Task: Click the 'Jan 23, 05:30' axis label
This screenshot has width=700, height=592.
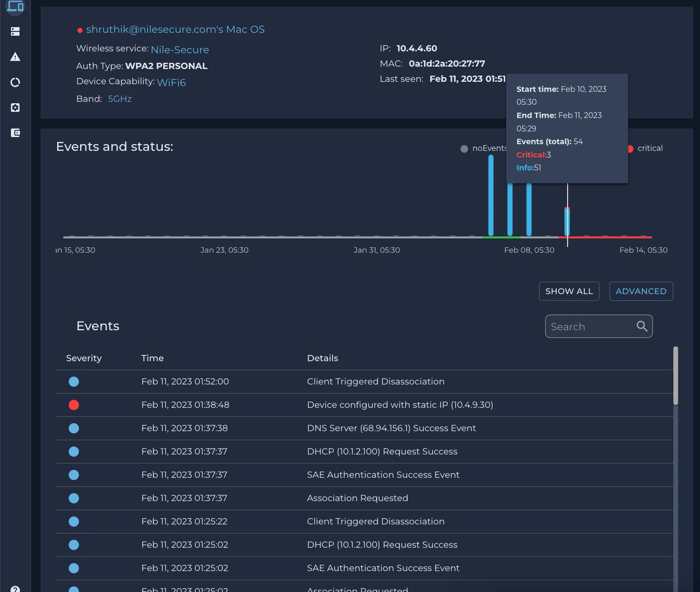Action: (224, 250)
